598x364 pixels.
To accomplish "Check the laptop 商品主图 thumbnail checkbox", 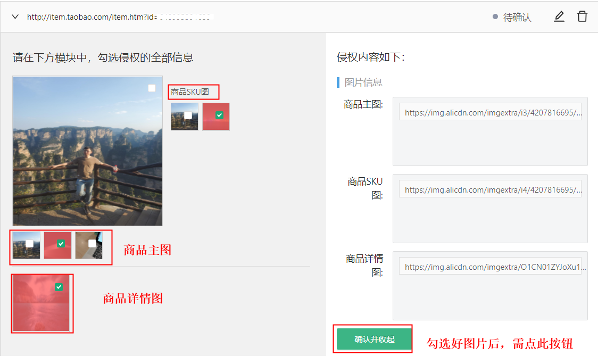I will pyautogui.click(x=92, y=243).
